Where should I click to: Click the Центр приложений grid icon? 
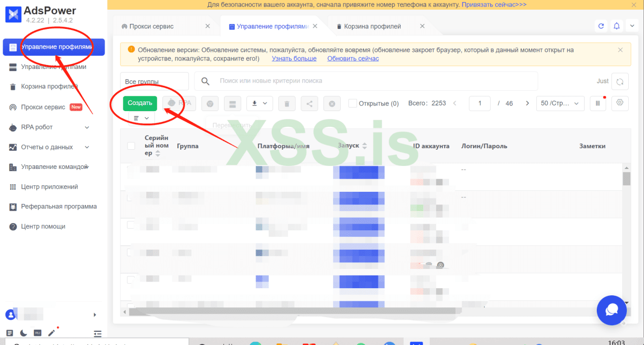tap(13, 187)
